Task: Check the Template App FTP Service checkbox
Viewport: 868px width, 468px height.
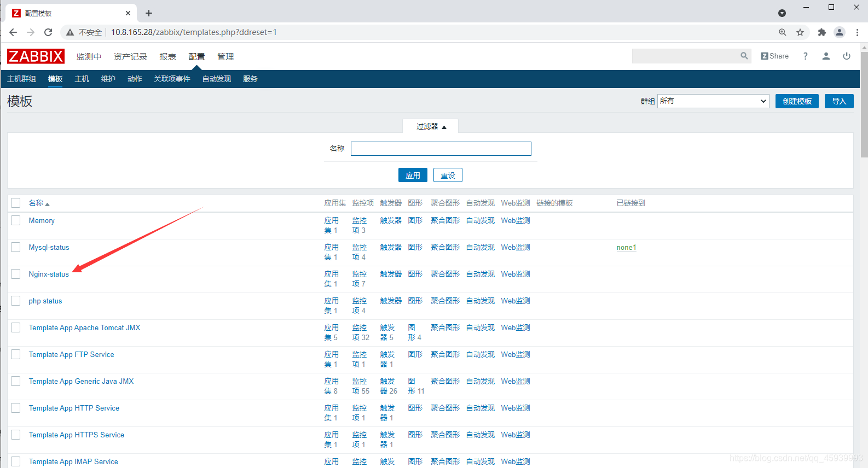Action: point(16,354)
